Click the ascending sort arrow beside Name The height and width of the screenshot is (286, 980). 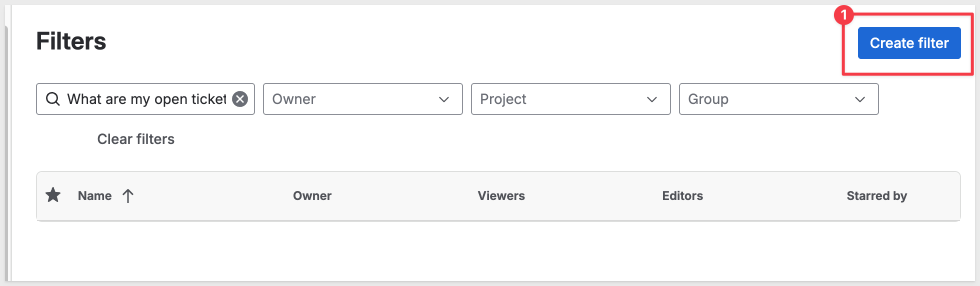(128, 196)
